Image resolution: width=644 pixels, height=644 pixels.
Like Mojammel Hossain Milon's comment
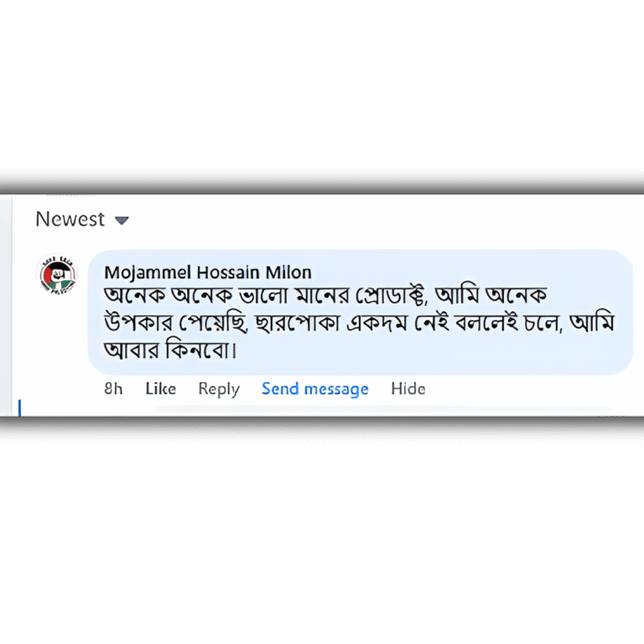pyautogui.click(x=160, y=389)
